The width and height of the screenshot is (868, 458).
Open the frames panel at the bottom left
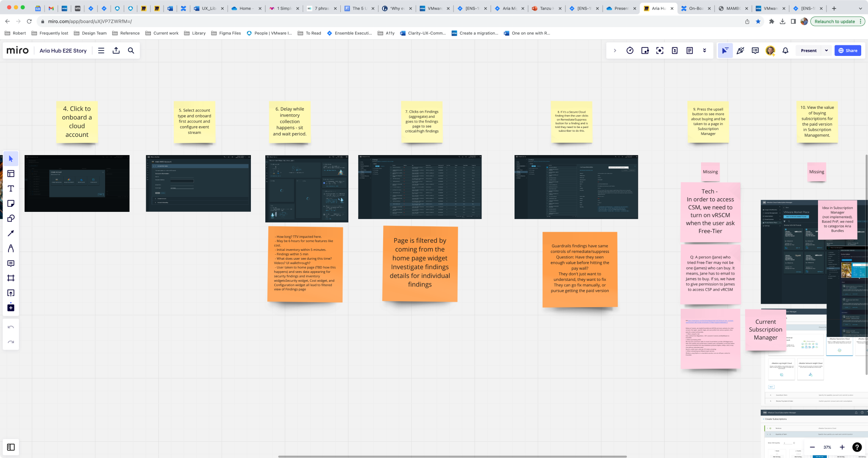tap(11, 447)
